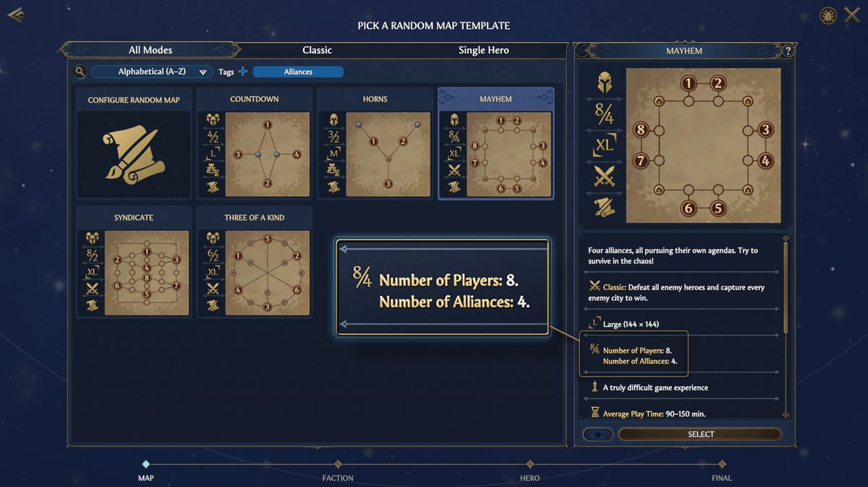Click the large Mayhem map preview
868x487 pixels.
tap(703, 145)
